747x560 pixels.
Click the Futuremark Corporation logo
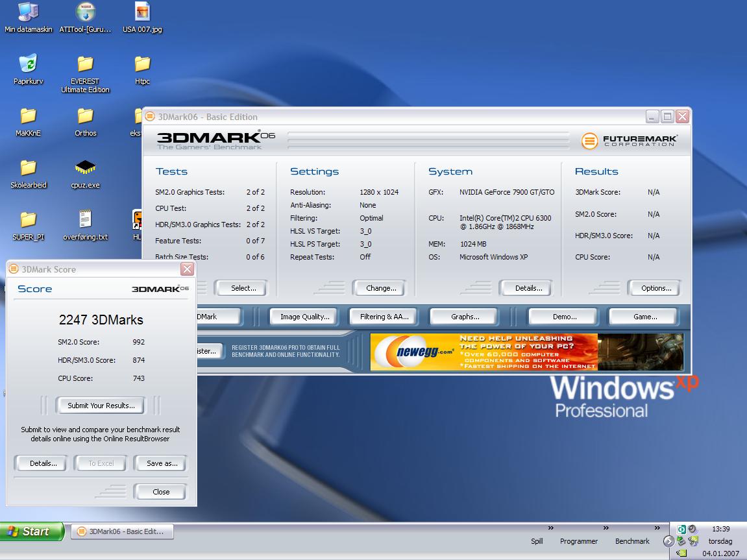pyautogui.click(x=629, y=140)
